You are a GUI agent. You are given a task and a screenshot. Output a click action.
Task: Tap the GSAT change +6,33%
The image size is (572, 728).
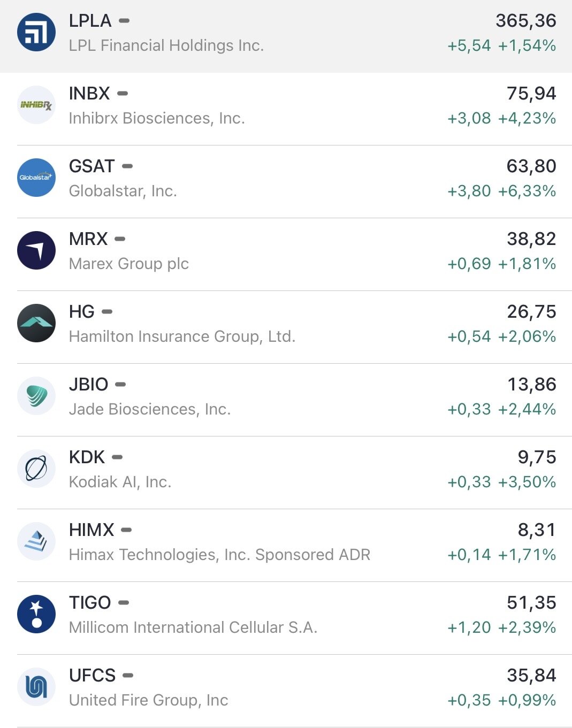tap(527, 191)
